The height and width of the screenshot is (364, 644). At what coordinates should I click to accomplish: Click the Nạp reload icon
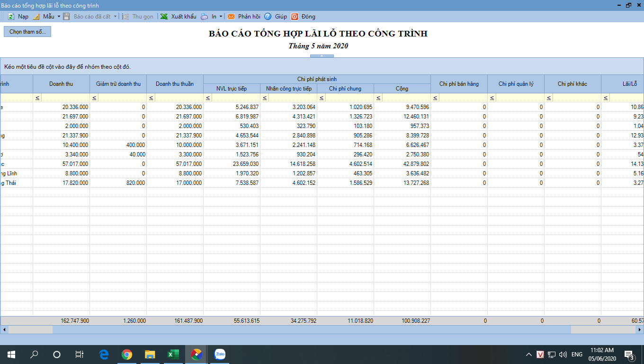click(x=11, y=17)
